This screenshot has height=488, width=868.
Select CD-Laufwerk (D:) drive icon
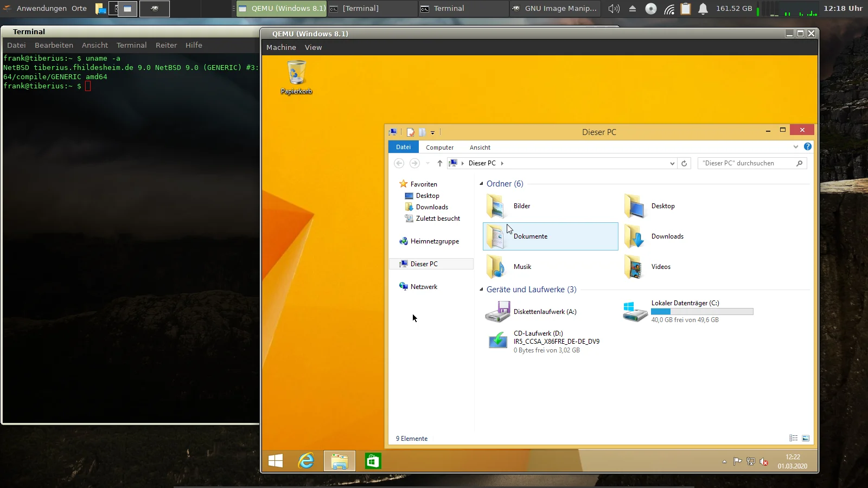[497, 341]
